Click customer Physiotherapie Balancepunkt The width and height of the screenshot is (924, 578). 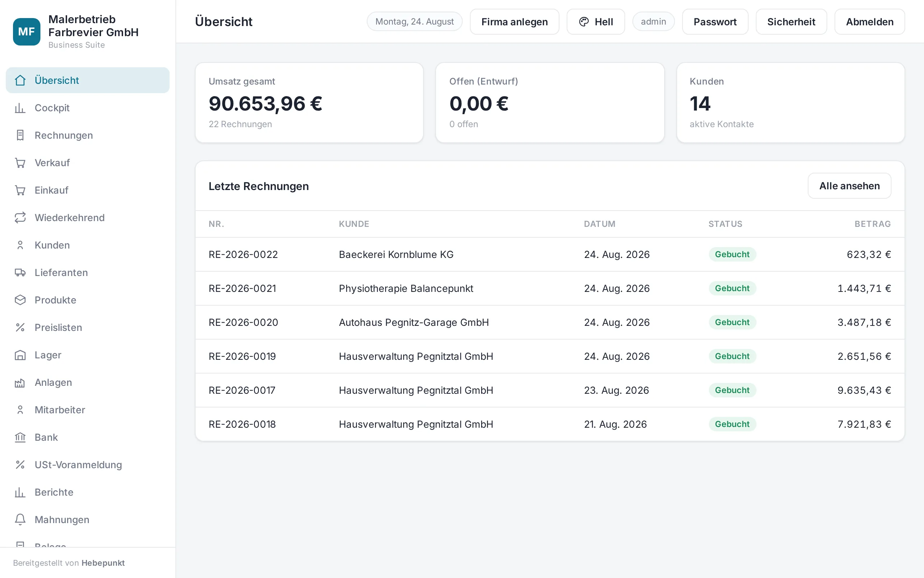pos(406,289)
